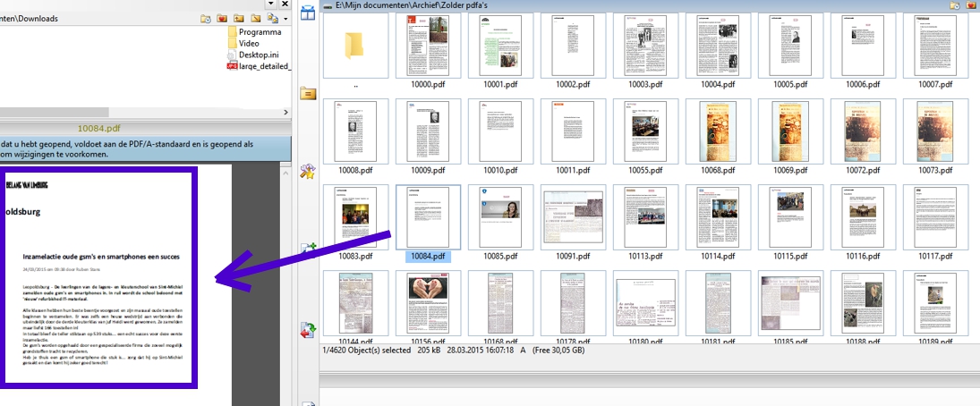Click the PDF/A-standaard notification bar
Screen dimensions: 980x406
click(x=146, y=148)
